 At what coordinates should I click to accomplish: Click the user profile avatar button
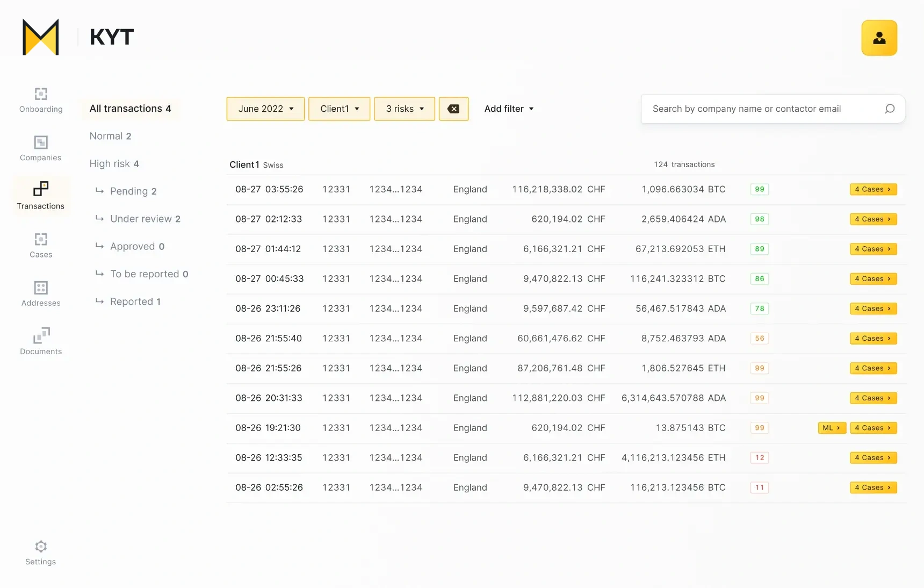[879, 38]
